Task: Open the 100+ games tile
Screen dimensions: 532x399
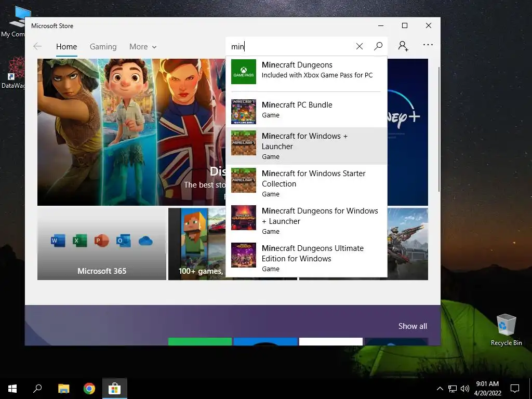Action: point(197,244)
